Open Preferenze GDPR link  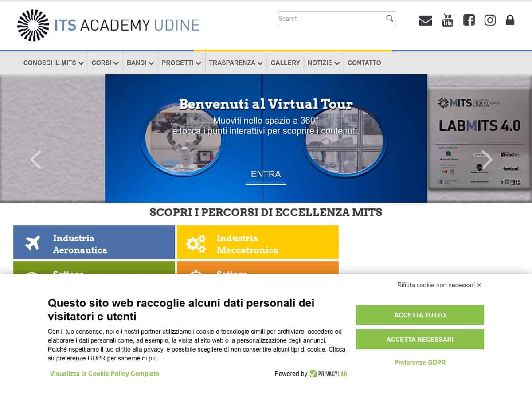[420, 363]
